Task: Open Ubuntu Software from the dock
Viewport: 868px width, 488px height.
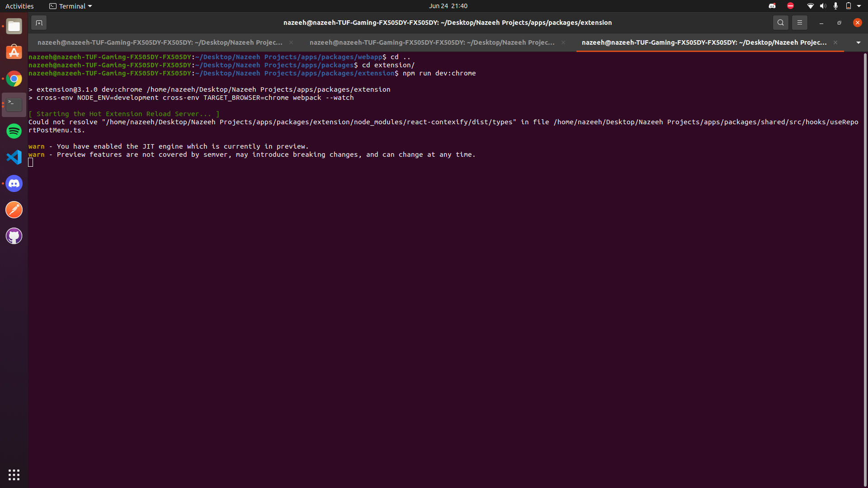Action: (x=14, y=52)
